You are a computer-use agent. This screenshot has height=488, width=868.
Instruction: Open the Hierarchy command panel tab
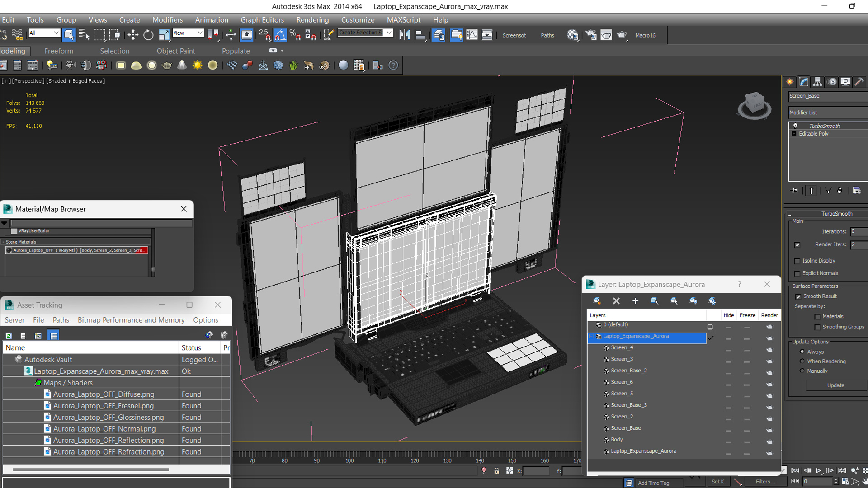tap(817, 82)
